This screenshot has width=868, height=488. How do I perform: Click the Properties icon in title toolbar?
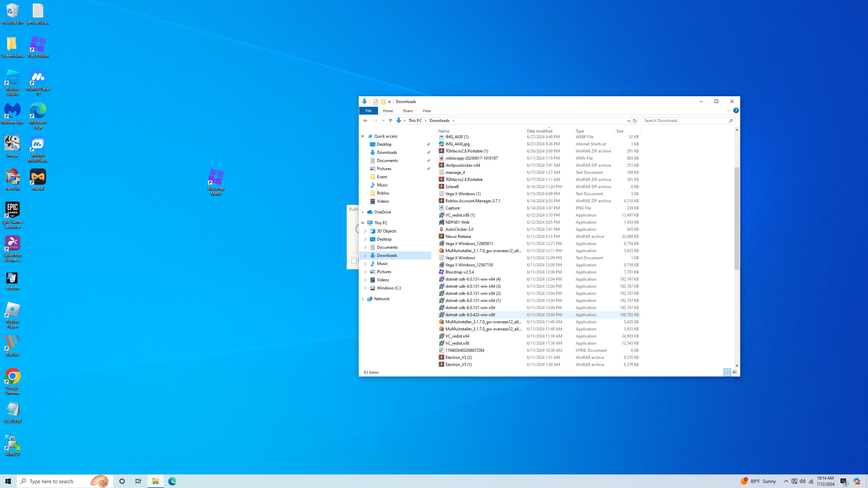[x=375, y=101]
